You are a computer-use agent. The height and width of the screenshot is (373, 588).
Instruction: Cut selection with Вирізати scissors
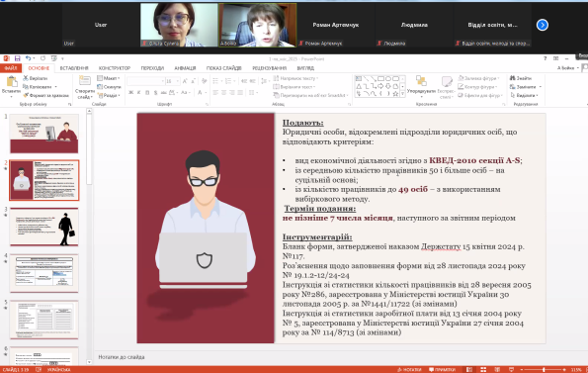[35, 78]
